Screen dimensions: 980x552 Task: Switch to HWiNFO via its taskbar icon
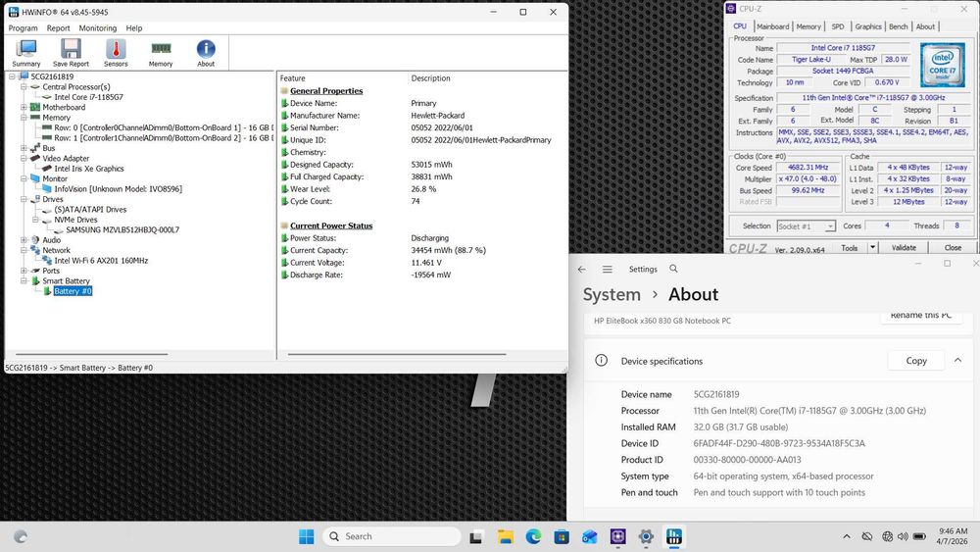(x=674, y=536)
